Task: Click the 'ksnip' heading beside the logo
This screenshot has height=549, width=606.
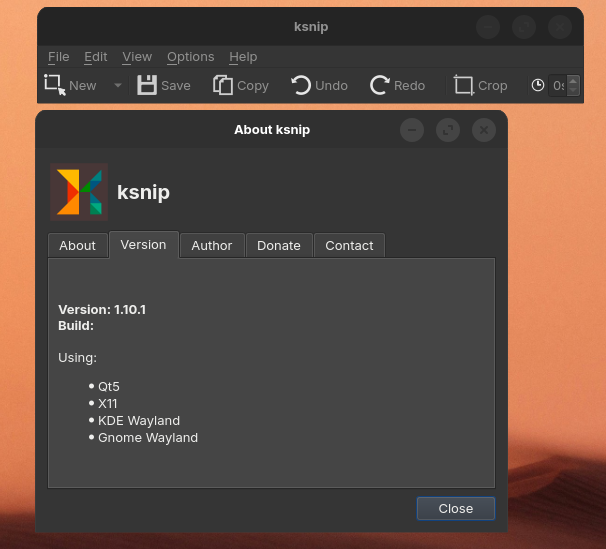Action: click(x=143, y=192)
